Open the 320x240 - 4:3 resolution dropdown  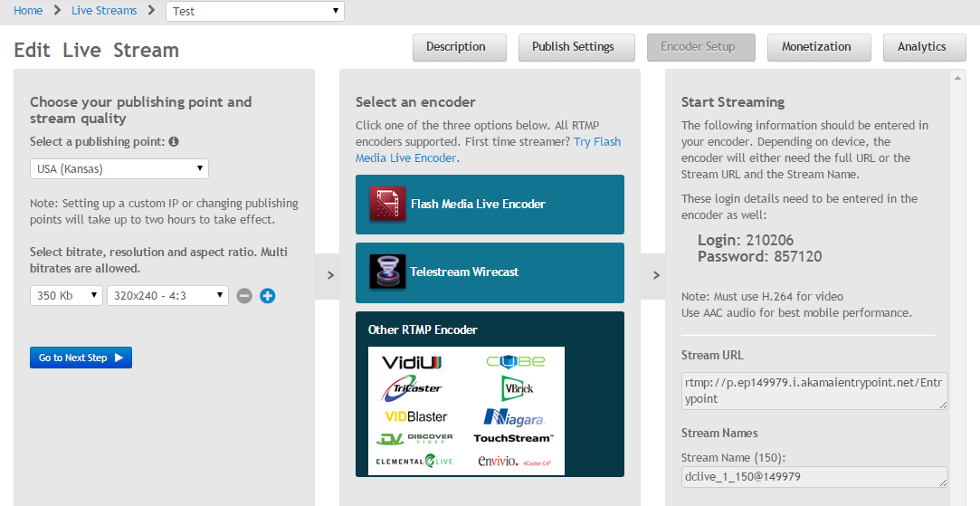167,296
